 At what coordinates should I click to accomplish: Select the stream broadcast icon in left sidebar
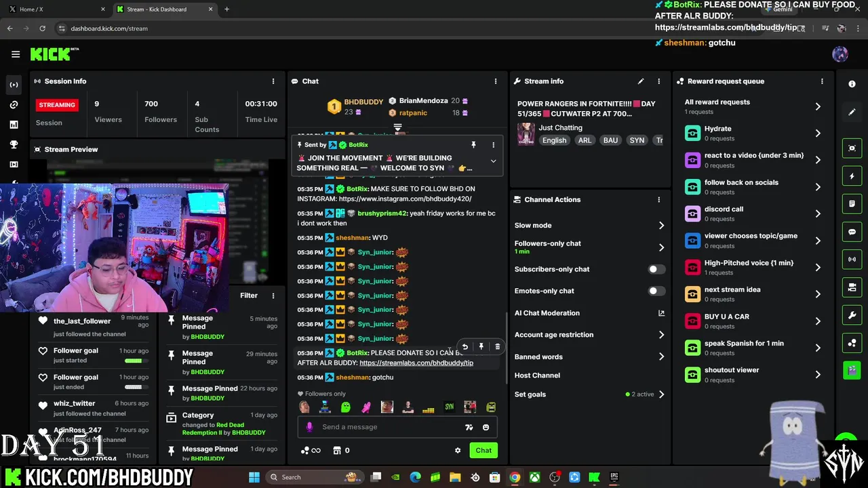click(14, 85)
